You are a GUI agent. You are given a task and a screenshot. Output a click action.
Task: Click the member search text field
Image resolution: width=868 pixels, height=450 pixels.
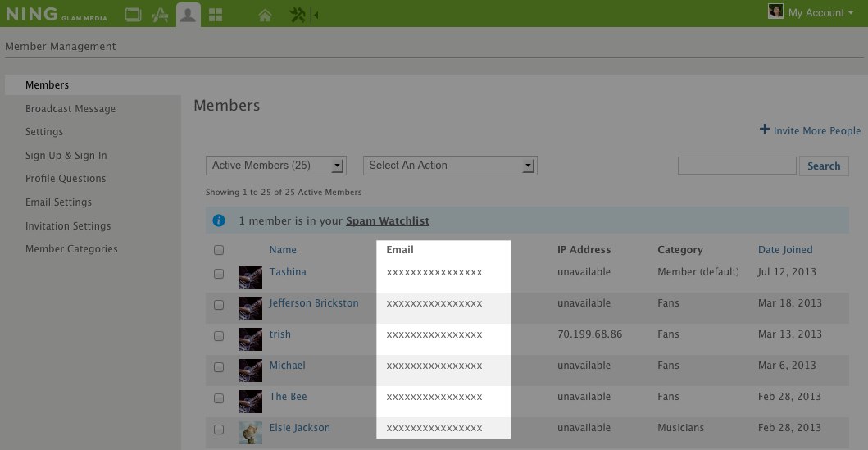pos(737,166)
